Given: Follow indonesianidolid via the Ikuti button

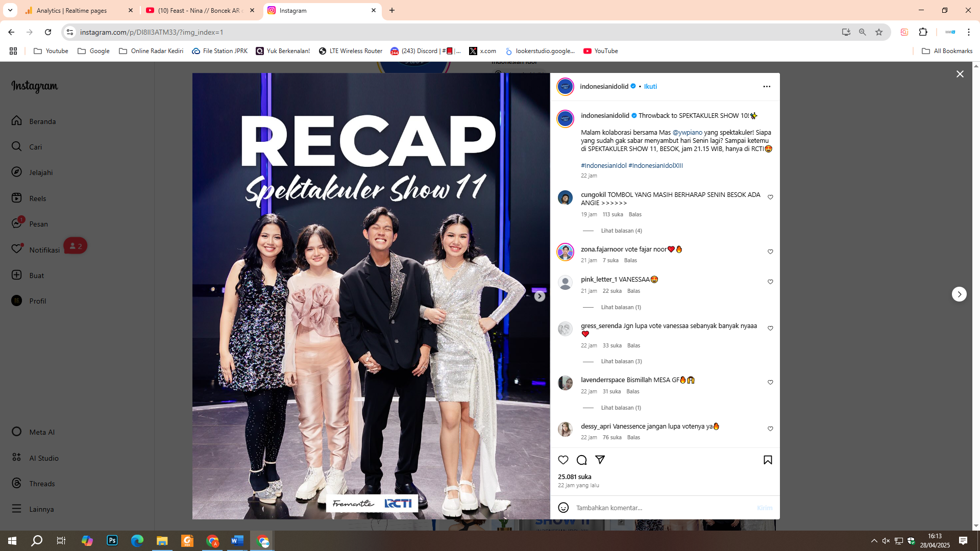Looking at the screenshot, I should (650, 86).
